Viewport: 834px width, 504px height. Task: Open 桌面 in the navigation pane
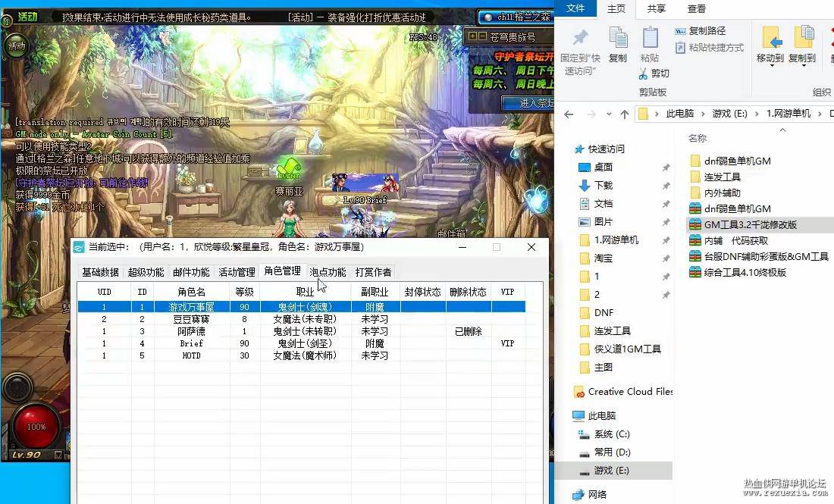(604, 167)
